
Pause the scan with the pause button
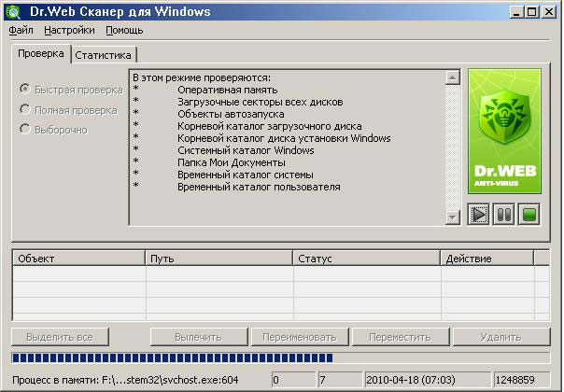pyautogui.click(x=503, y=215)
